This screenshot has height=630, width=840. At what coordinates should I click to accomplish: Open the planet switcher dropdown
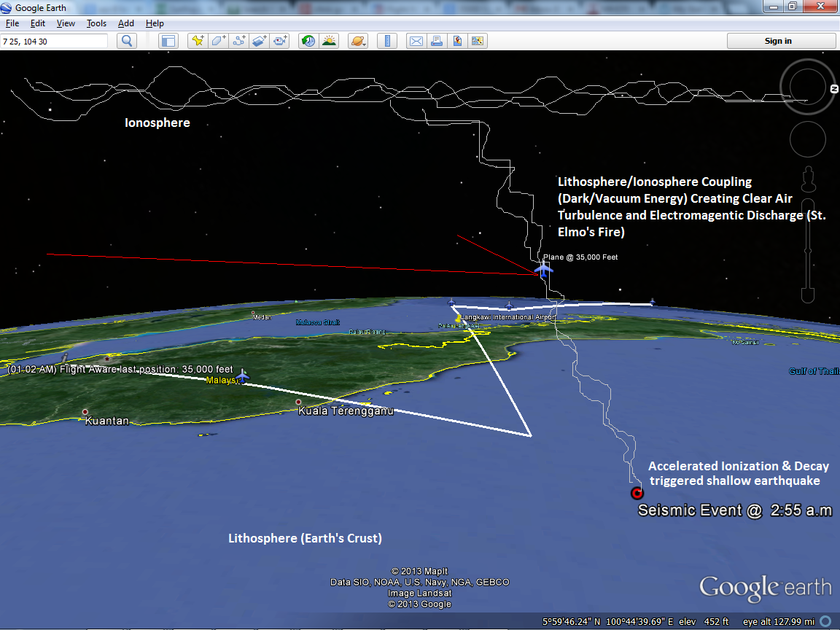coord(358,41)
